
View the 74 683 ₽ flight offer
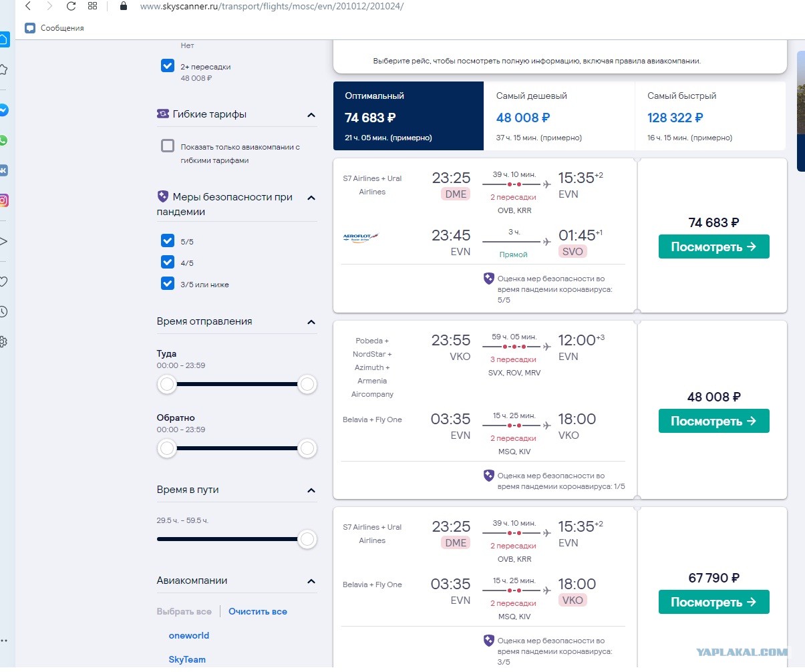pyautogui.click(x=713, y=246)
